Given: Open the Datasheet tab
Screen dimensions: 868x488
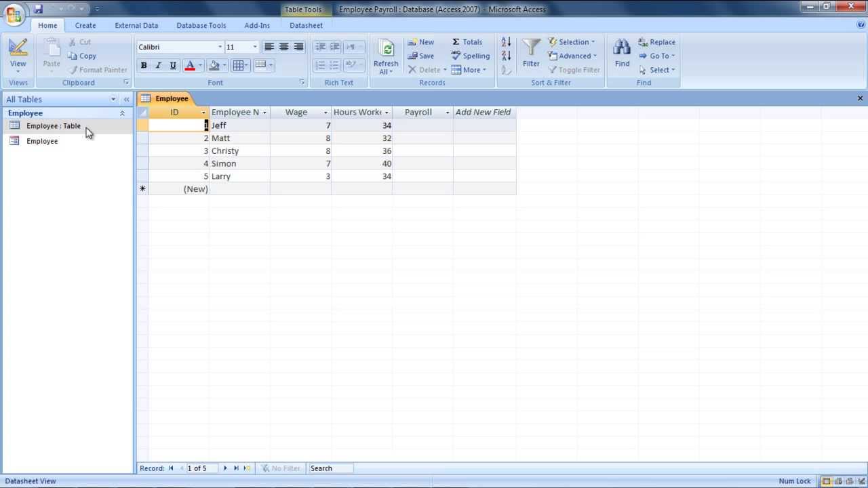Looking at the screenshot, I should 306,25.
